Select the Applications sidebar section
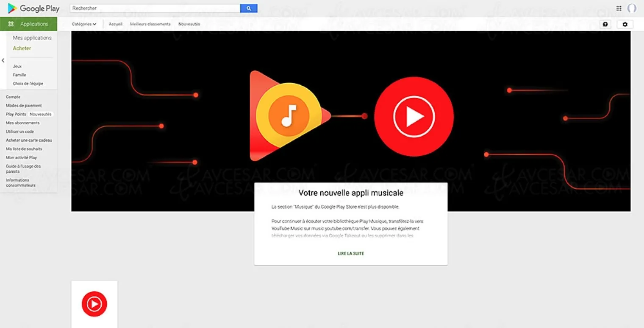The image size is (644, 328). tap(28, 24)
